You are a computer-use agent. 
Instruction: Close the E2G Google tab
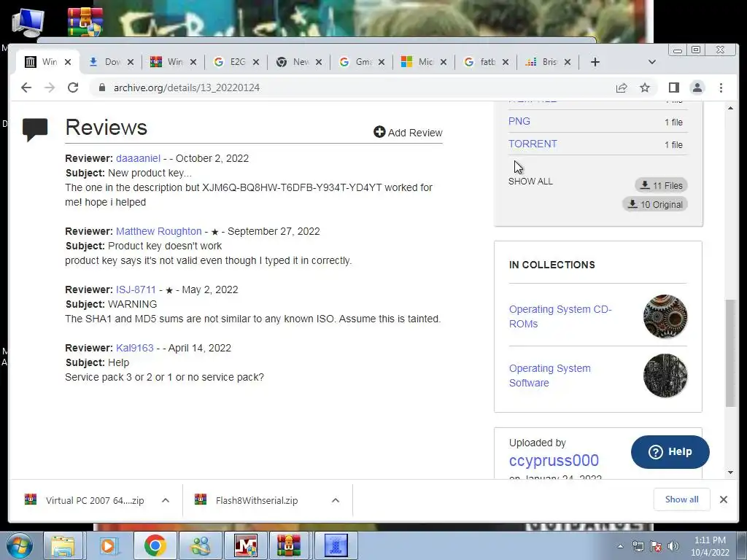(256, 62)
